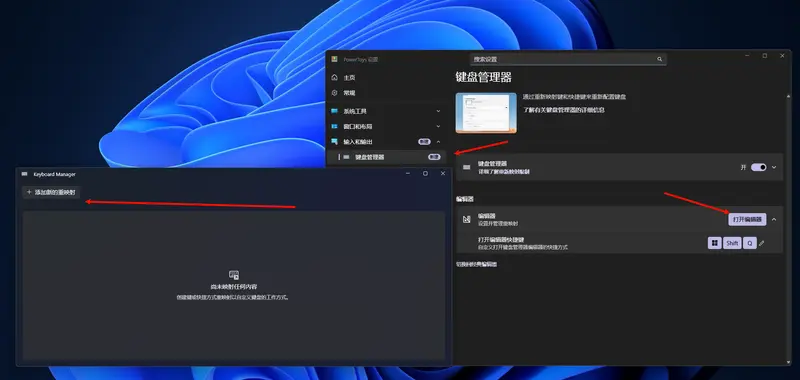Select the Input and Output category icon
800x380 pixels.
tap(334, 141)
